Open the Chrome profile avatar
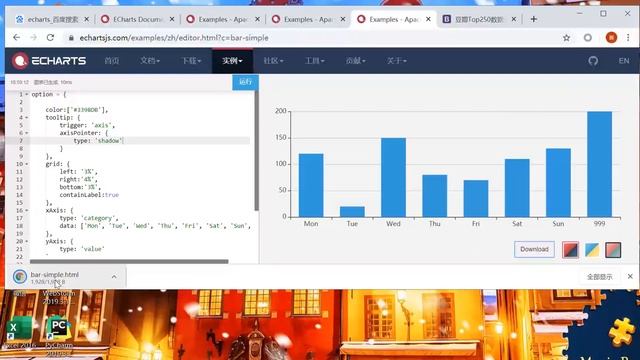The height and width of the screenshot is (360, 640). pyautogui.click(x=611, y=38)
